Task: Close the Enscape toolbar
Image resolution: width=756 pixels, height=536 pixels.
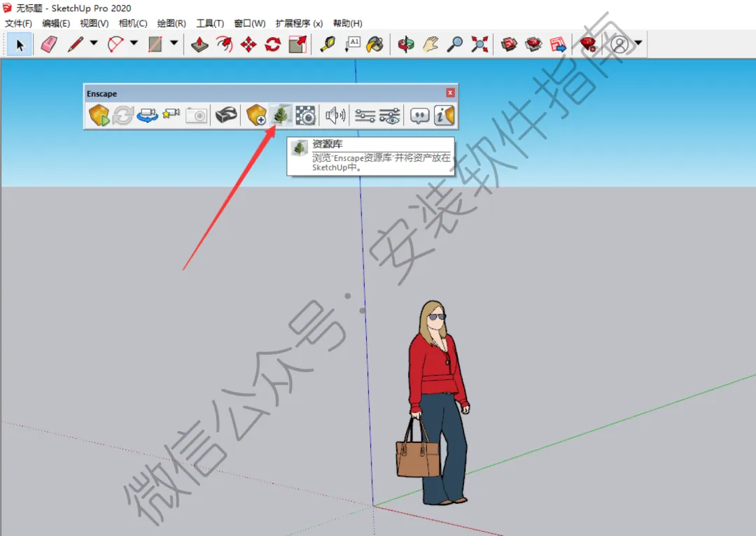Action: (x=450, y=92)
